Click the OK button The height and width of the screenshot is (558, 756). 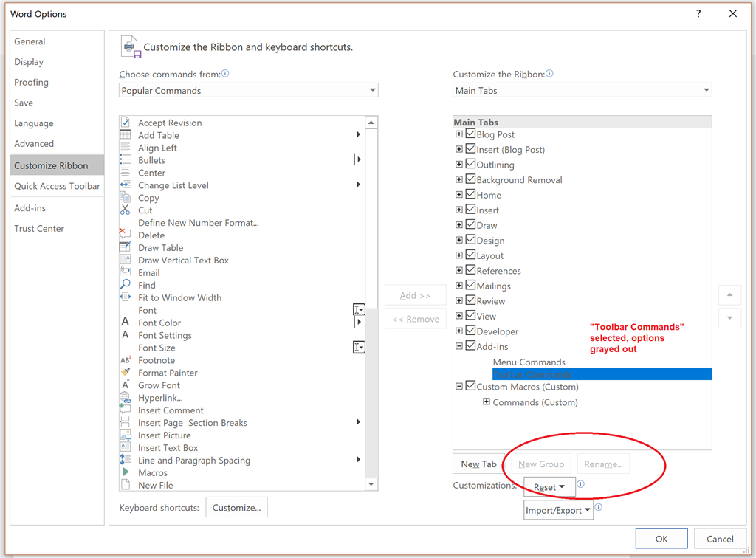(661, 539)
